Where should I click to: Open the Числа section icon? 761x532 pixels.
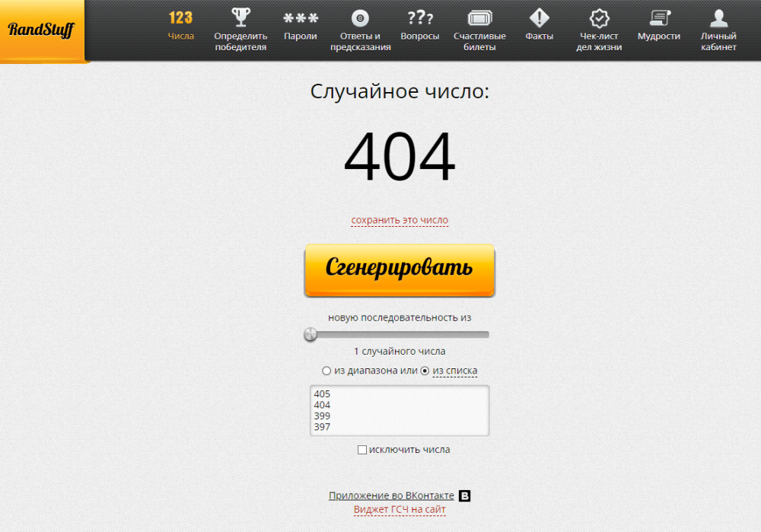pyautogui.click(x=181, y=18)
